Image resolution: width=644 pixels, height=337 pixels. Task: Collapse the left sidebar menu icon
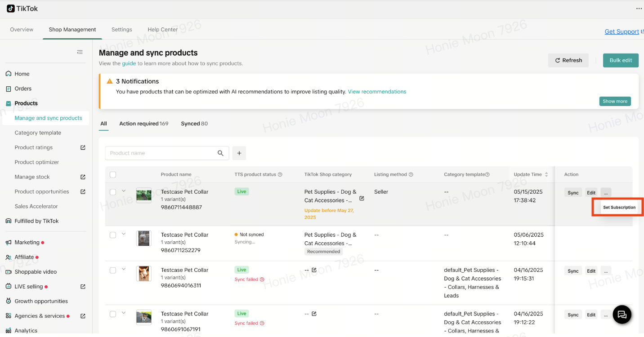(x=80, y=52)
